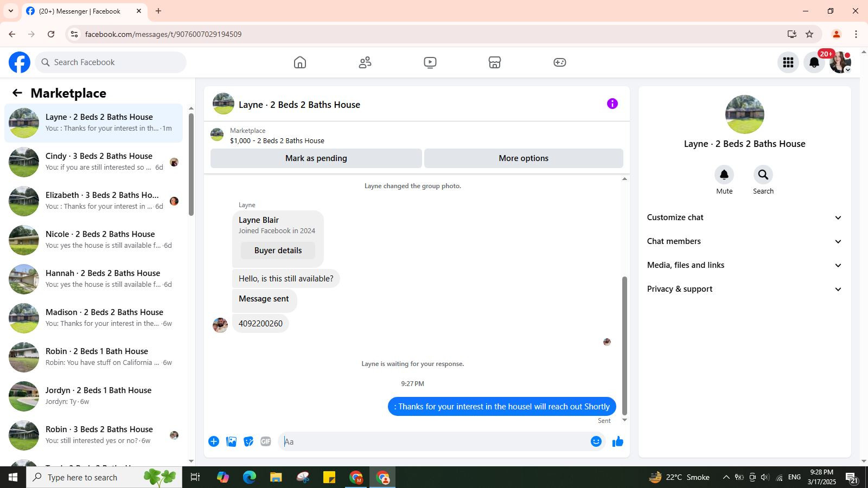The image size is (868, 488).
Task: Open the Chrome three-dot menu
Action: (856, 34)
